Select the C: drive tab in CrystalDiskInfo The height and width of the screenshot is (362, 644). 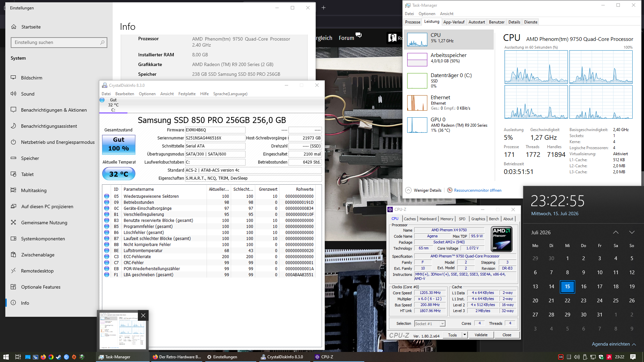[113, 105]
